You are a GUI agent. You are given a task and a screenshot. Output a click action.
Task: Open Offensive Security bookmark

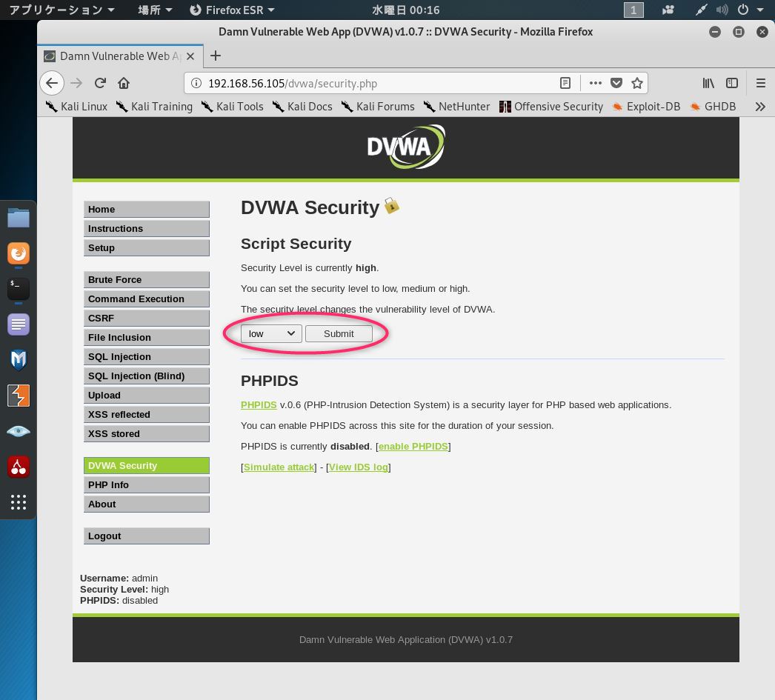[x=551, y=107]
